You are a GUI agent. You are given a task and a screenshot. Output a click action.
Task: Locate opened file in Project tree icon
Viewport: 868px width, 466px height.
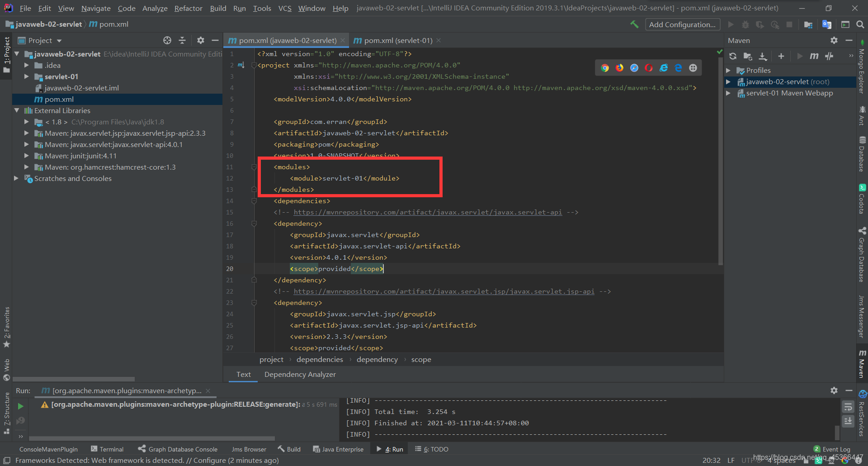(167, 40)
